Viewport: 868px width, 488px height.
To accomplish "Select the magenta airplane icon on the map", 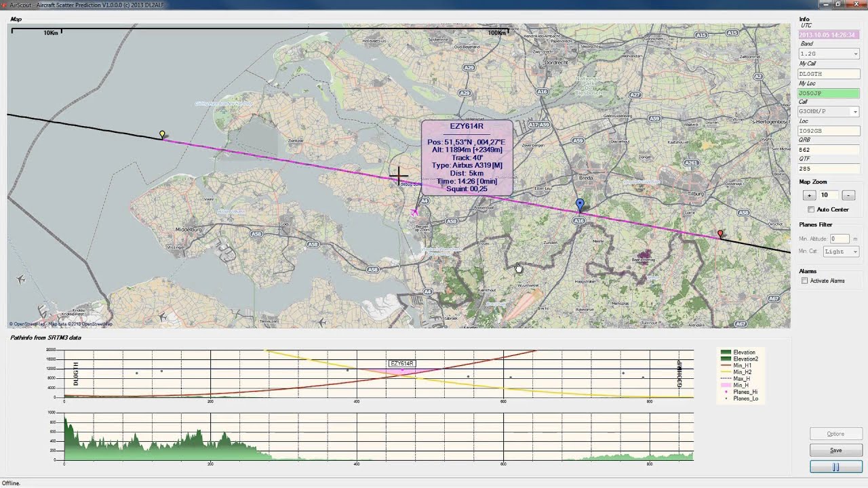I will coord(414,213).
